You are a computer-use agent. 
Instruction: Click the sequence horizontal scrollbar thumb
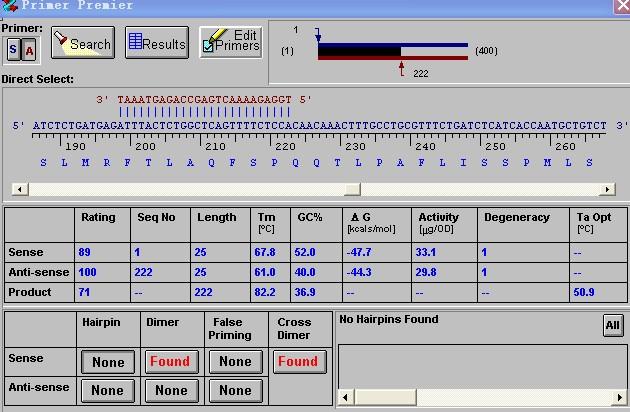pos(352,189)
